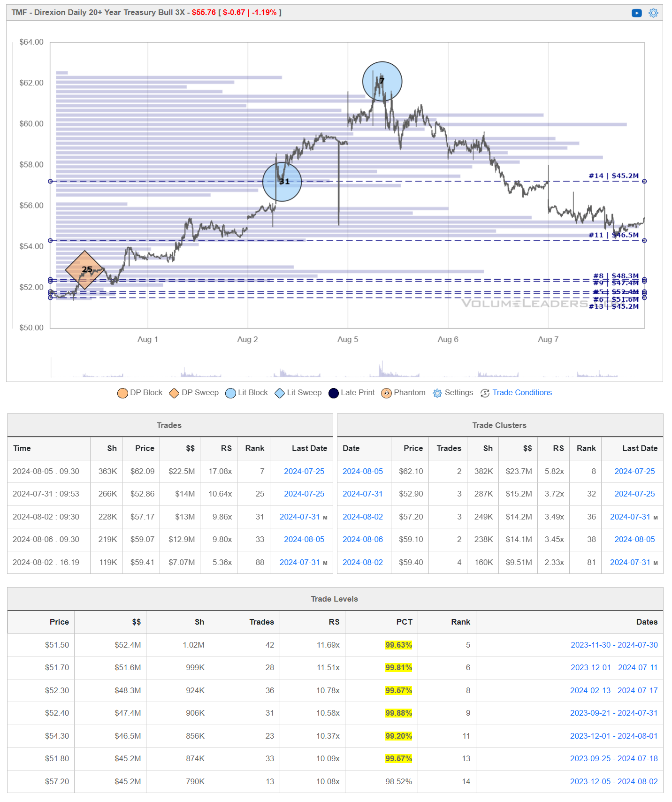Viewport: 672px width, 802px height.
Task: Open last date 2024-07-25 for rank 7 trade
Action: [304, 472]
